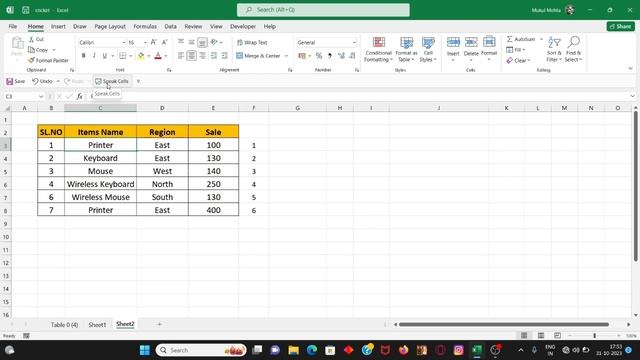This screenshot has width=640, height=360.
Task: Toggle Wrap Text
Action: [x=252, y=42]
